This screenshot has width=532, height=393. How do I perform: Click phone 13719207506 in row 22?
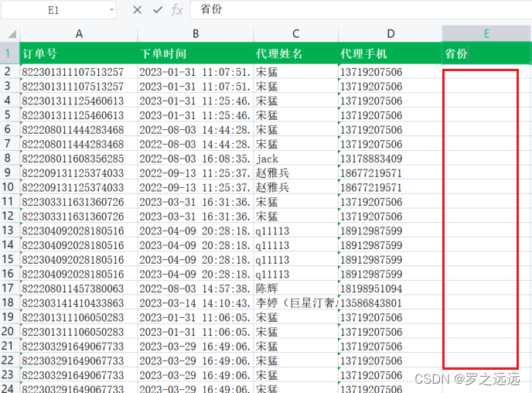click(x=390, y=361)
